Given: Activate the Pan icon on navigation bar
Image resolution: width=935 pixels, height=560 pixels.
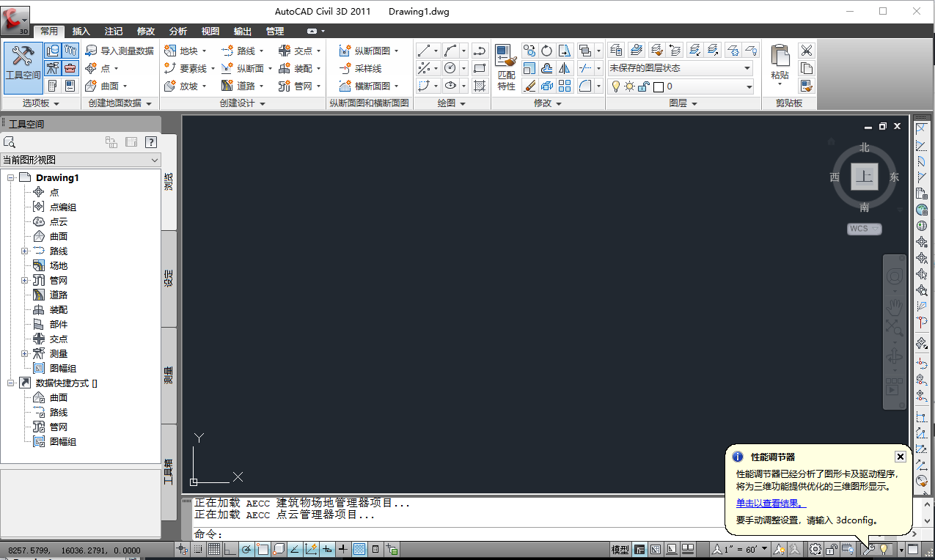Looking at the screenshot, I should click(x=894, y=306).
